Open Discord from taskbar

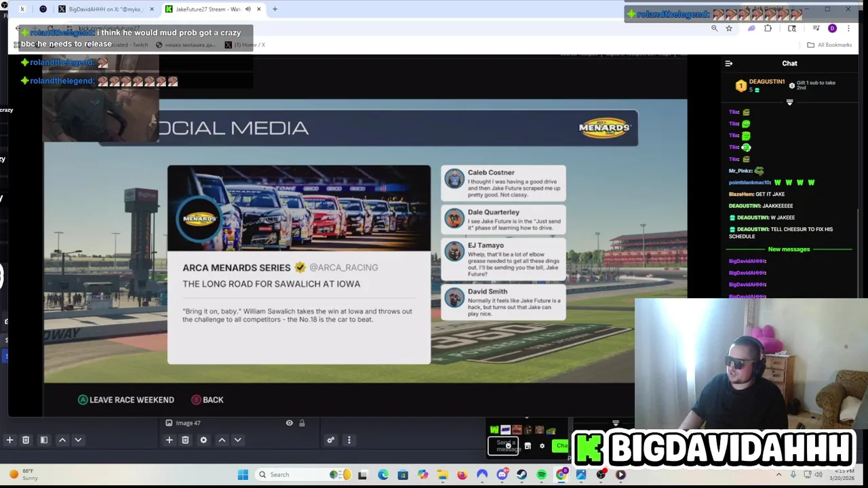click(502, 474)
